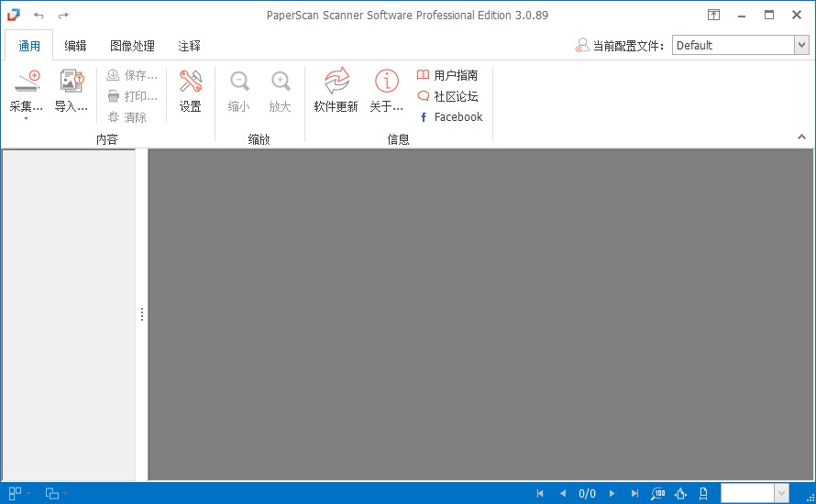Click the empty thumbnail panel area
Viewport: 816px width, 504px height.
[69, 314]
